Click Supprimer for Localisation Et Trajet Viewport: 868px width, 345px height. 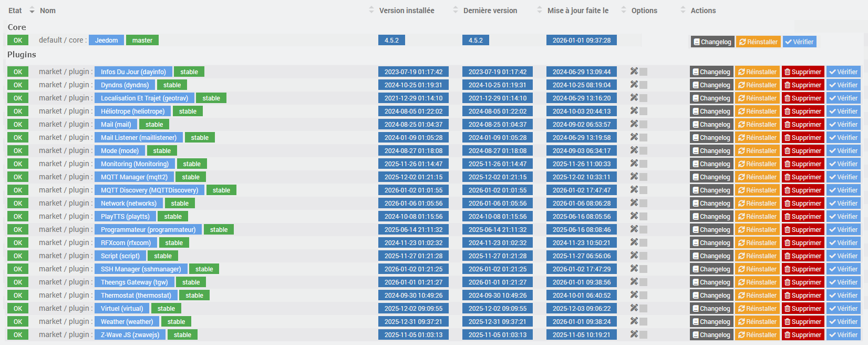click(x=803, y=98)
